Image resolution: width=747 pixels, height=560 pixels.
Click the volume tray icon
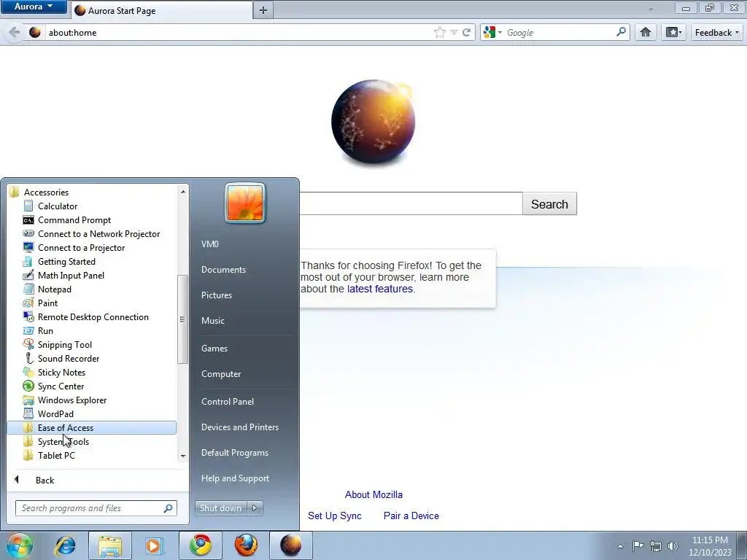[673, 546]
